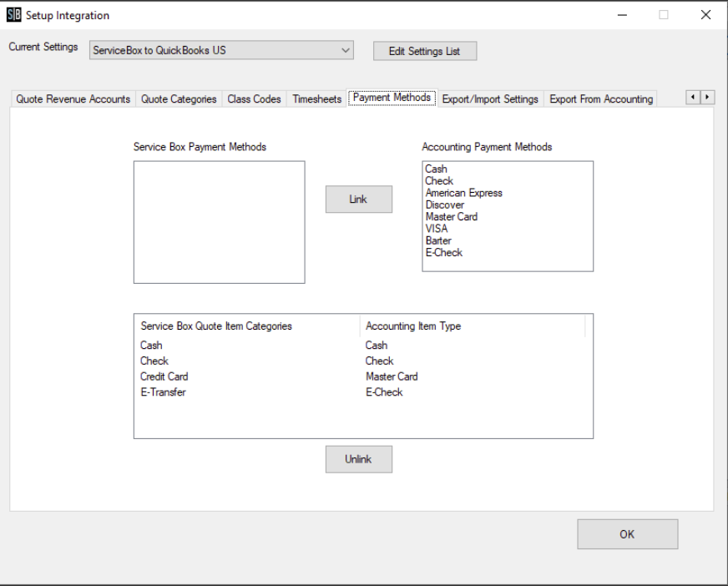
Task: Select the Payment Methods tab
Action: coord(392,98)
